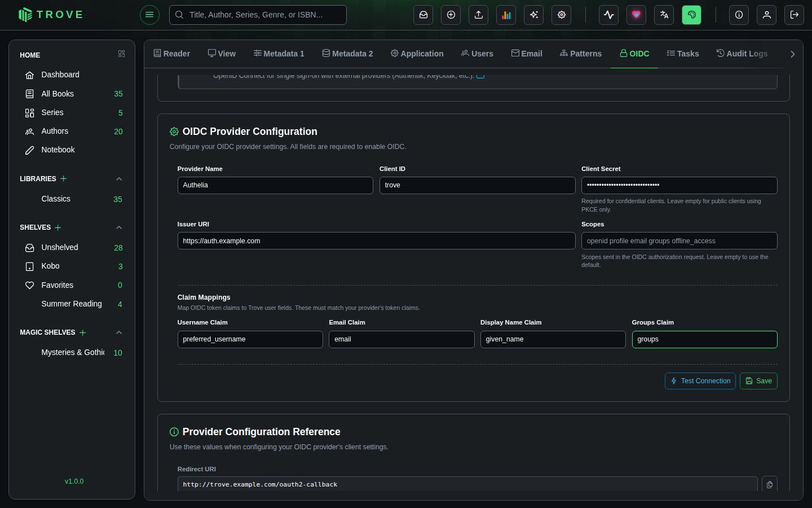The height and width of the screenshot is (508, 812).
Task: Click the upload icon in top toolbar
Action: pos(479,15)
